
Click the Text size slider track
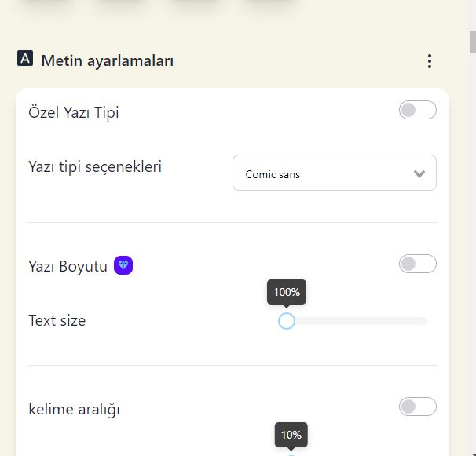[357, 321]
